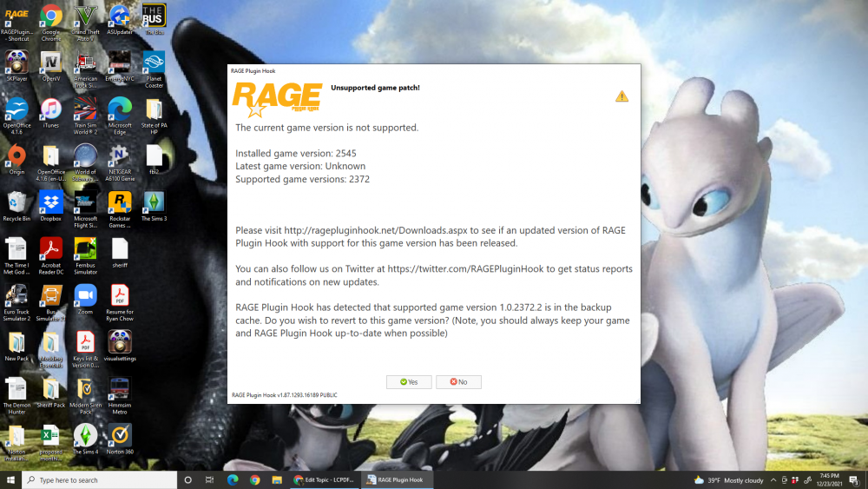This screenshot has width=868, height=489.
Task: Switch to RAGE Plugin Hook taskbar item
Action: click(x=396, y=480)
